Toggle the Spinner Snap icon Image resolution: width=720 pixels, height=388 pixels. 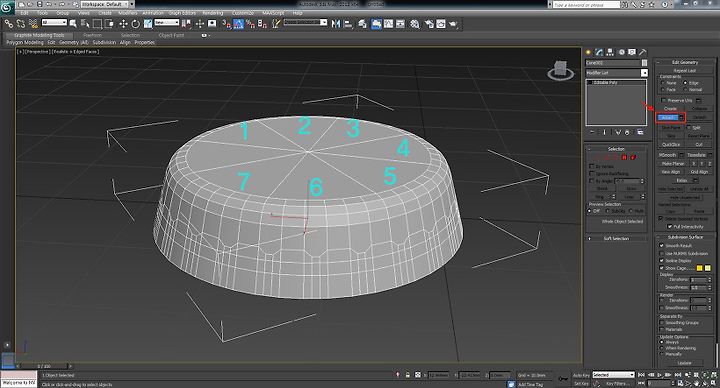pos(262,23)
